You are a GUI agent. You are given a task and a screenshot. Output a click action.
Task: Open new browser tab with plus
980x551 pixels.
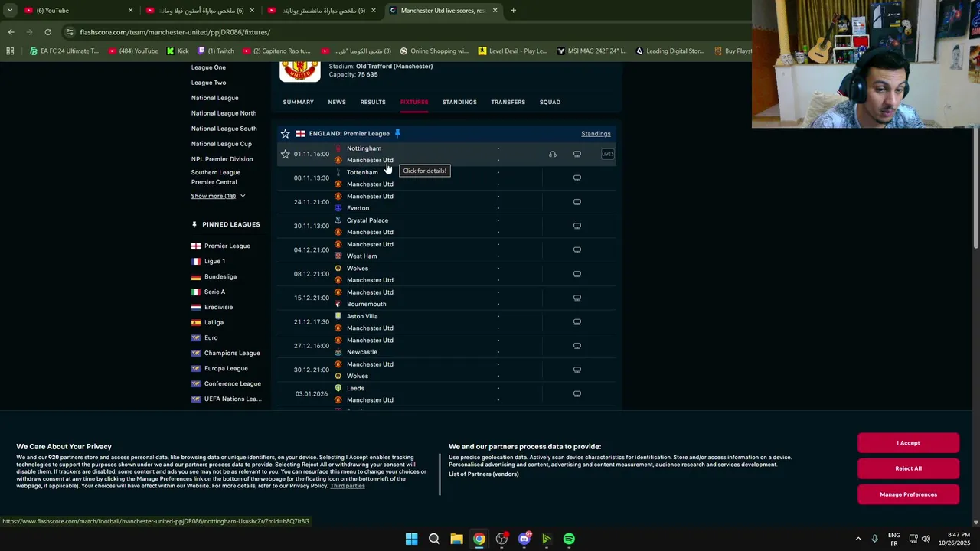tap(513, 11)
